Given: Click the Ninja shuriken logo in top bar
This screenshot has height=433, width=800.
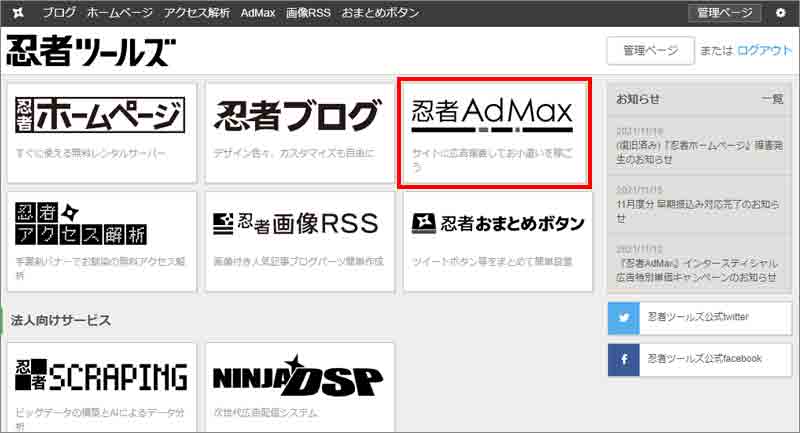Looking at the screenshot, I should [x=18, y=13].
